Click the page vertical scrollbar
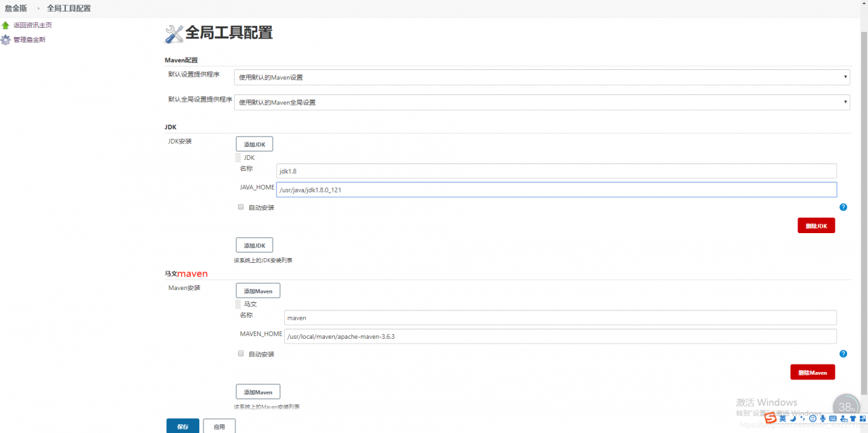The image size is (868, 433). coord(863,212)
